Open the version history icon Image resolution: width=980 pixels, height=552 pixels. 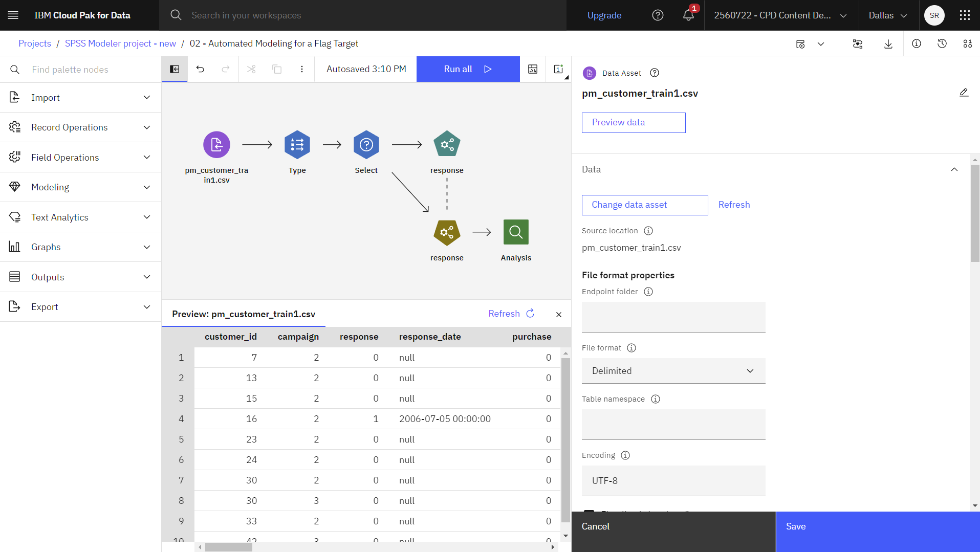tap(942, 44)
